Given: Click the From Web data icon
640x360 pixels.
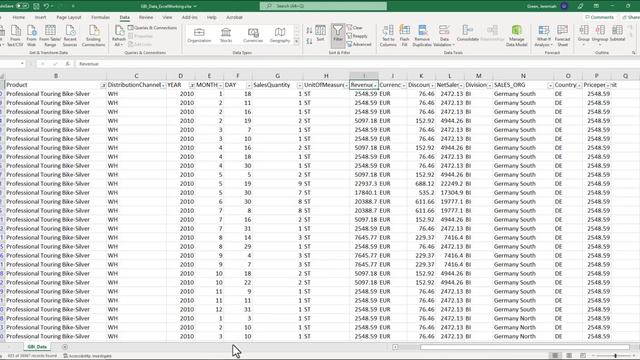Looking at the screenshot, I should tap(31, 36).
